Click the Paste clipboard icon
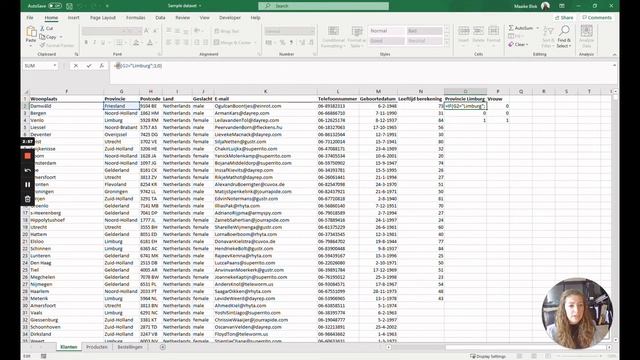The height and width of the screenshot is (360, 640). [31, 32]
